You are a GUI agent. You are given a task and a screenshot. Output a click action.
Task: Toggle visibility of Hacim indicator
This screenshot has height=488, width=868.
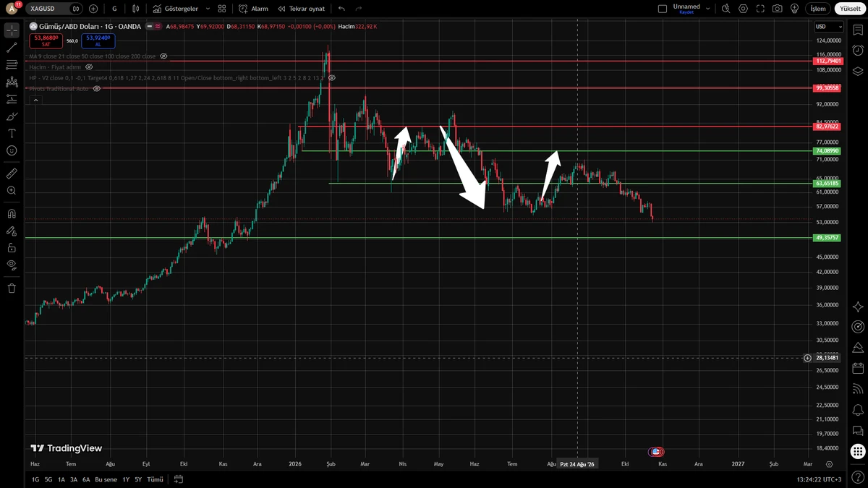click(x=89, y=67)
